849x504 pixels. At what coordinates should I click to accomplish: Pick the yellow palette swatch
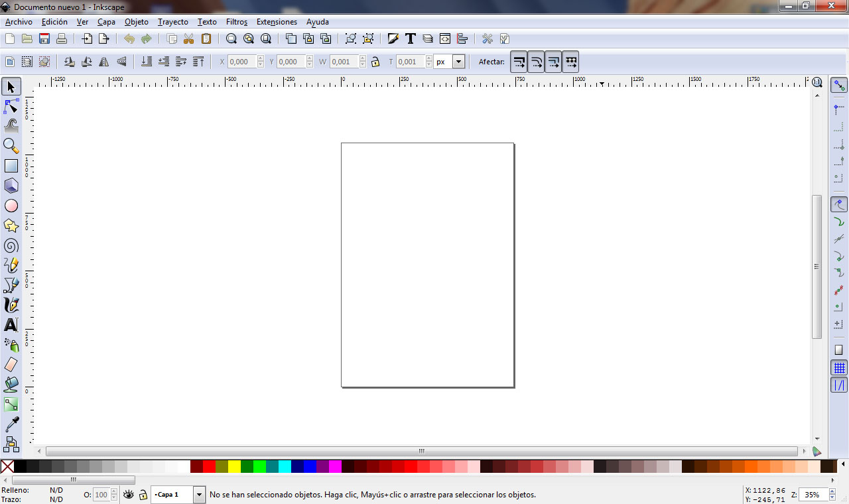(234, 466)
